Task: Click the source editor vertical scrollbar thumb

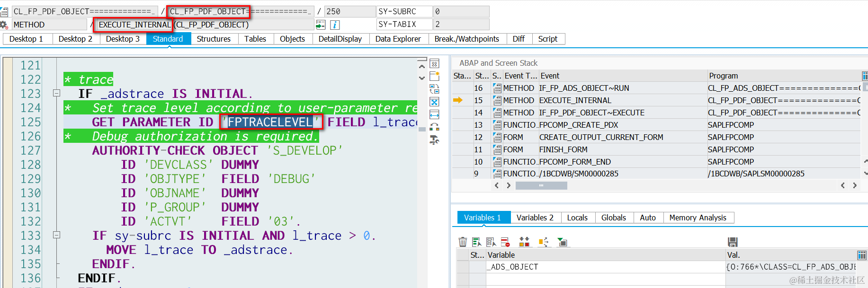Action: [422, 130]
